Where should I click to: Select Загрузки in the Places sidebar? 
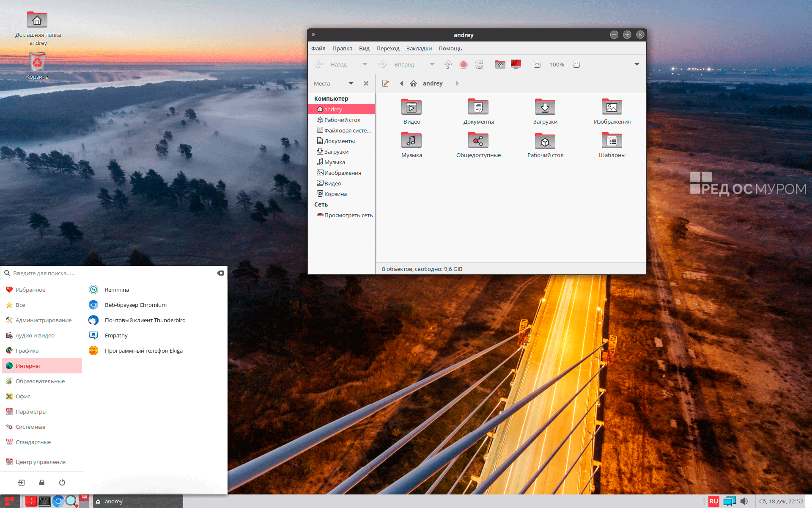click(x=336, y=152)
